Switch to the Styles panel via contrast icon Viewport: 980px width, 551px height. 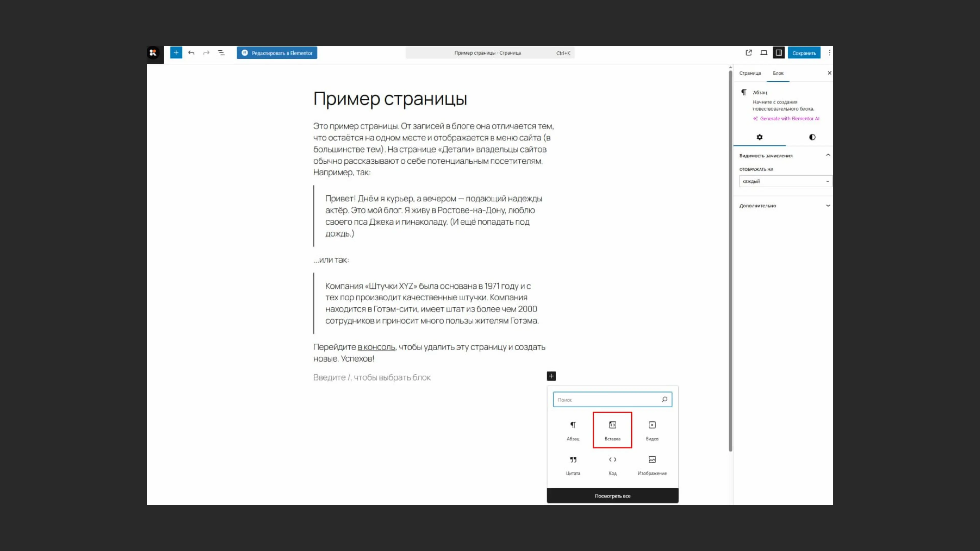812,137
